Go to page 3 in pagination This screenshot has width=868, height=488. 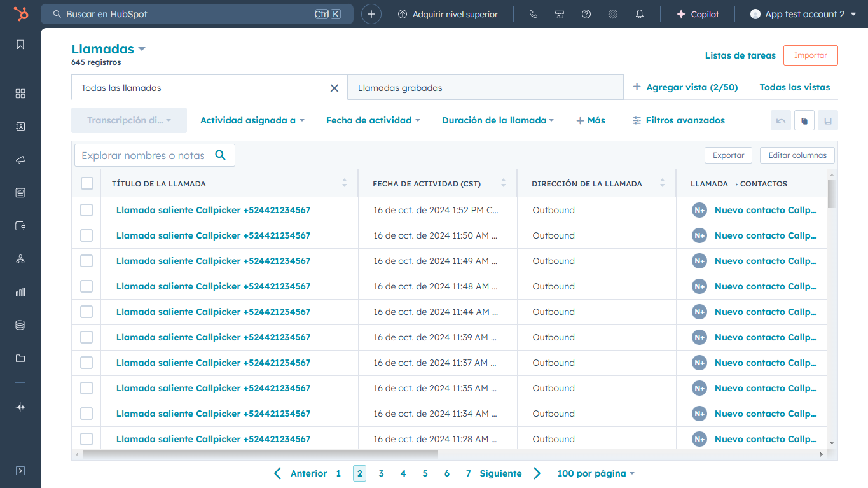[381, 473]
